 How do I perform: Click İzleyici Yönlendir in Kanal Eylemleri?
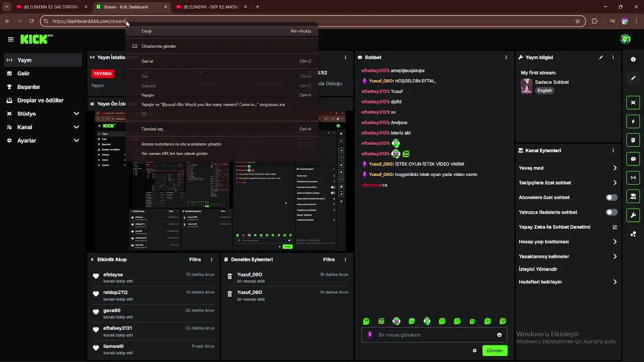tap(538, 269)
